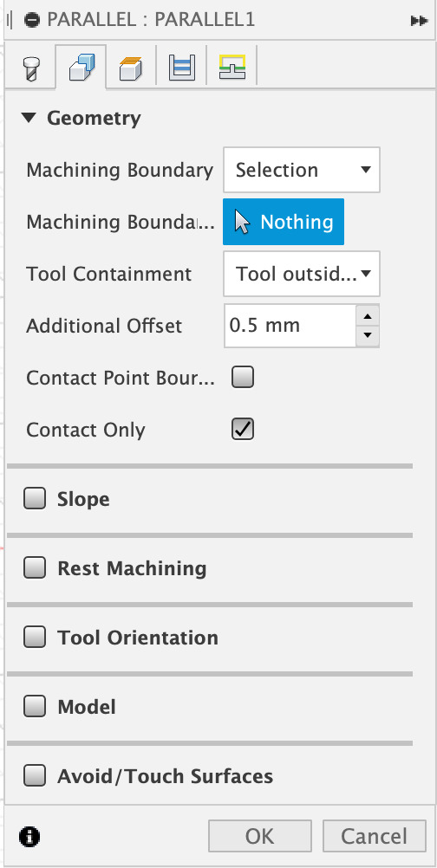Viewport: 437px width, 868px height.
Task: Expand dialog with double-arrow icon
Action: coord(420,21)
